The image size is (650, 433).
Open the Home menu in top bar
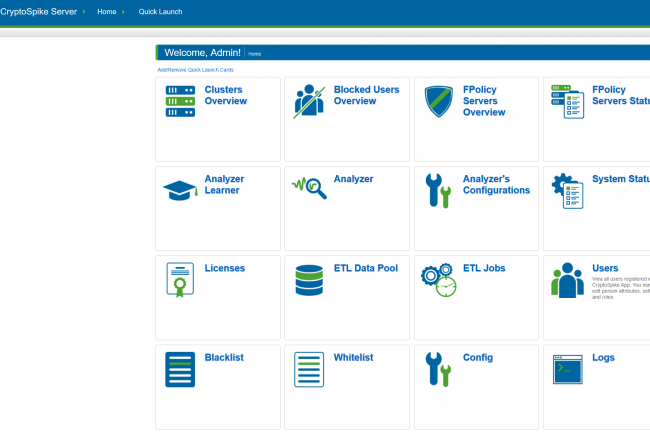[x=107, y=12]
